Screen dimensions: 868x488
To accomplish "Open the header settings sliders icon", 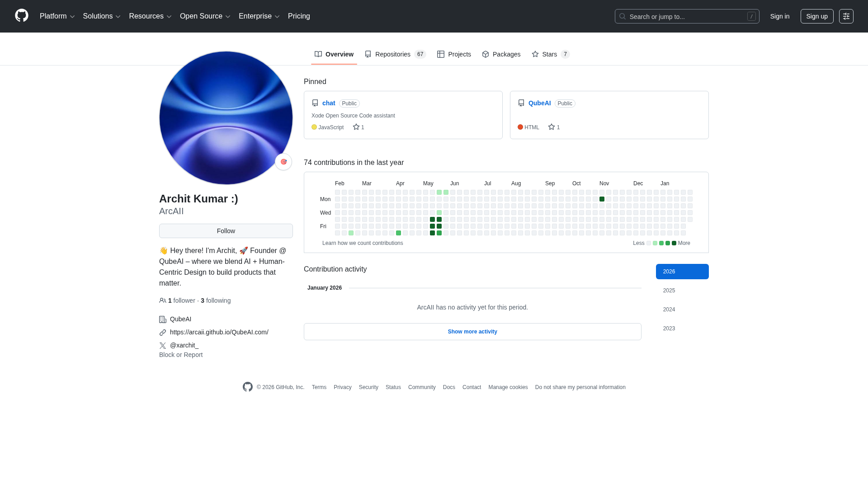I will click(846, 16).
